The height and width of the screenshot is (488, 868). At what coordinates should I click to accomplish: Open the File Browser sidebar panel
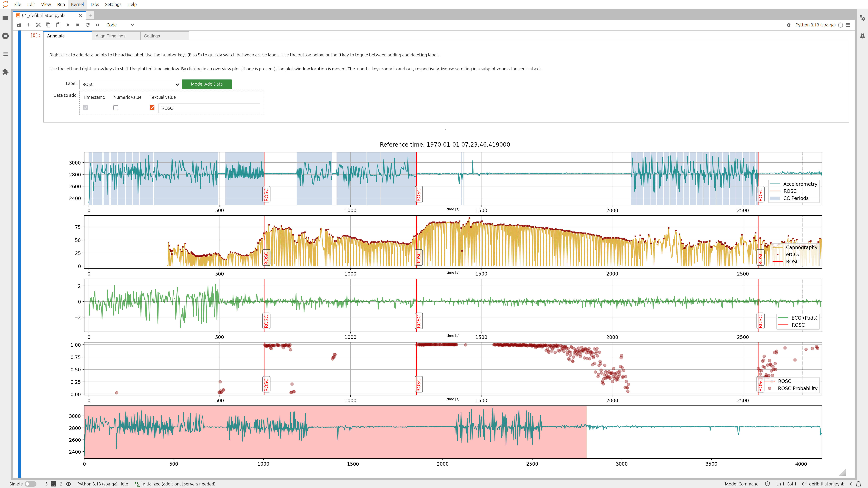tap(5, 18)
